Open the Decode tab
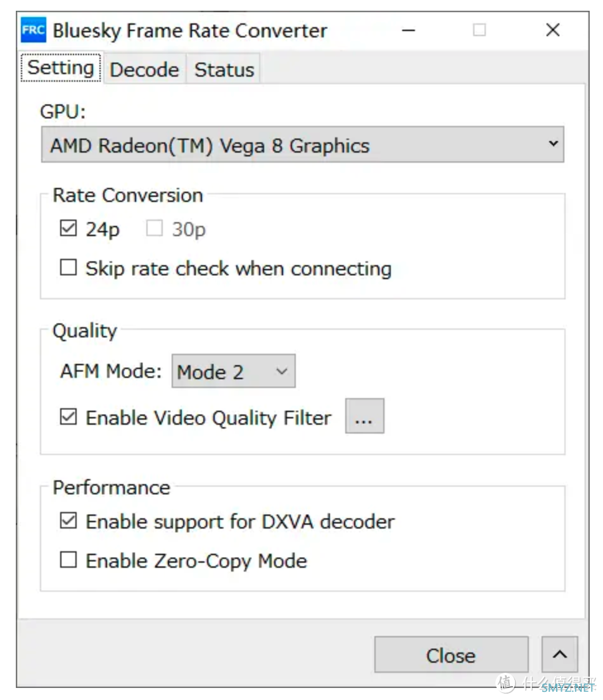This screenshot has width=603, height=700. pyautogui.click(x=144, y=70)
